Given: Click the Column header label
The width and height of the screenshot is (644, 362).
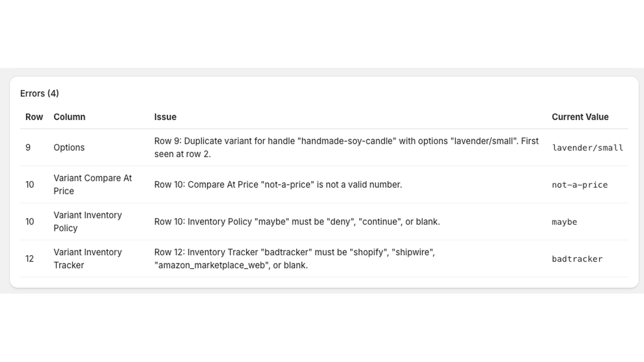Looking at the screenshot, I should click(69, 117).
